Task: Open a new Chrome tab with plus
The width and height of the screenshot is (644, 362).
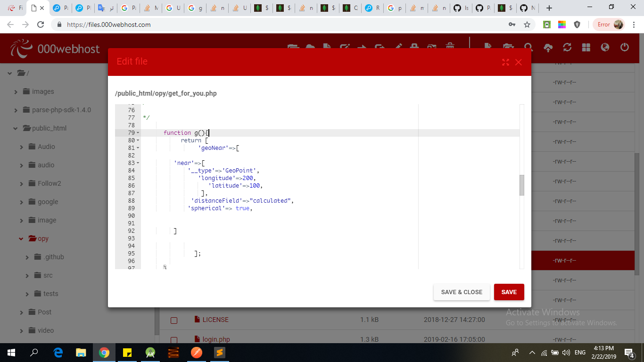Action: pyautogui.click(x=549, y=8)
